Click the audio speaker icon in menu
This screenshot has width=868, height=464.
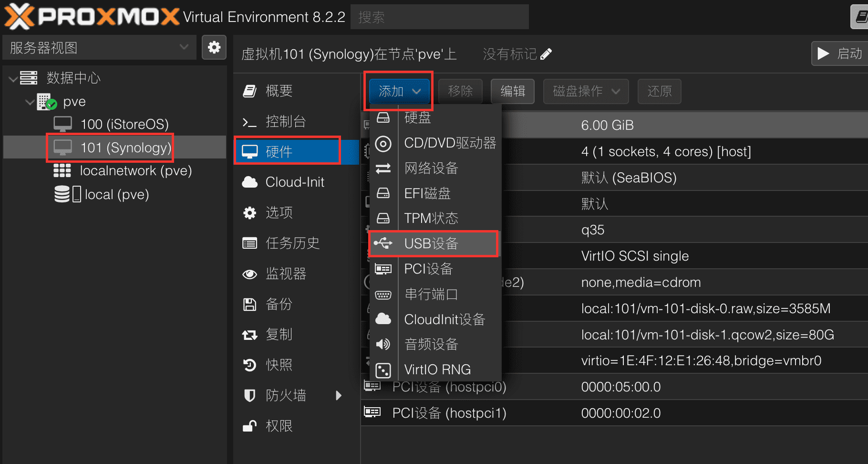tap(383, 344)
